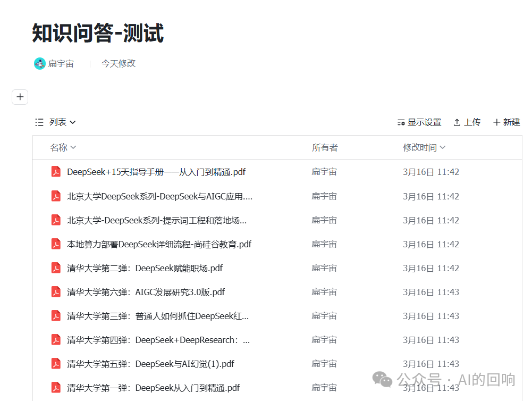
Task: Open 清华大学第五弹：DeepSeek与AI幻觉(1).pdf
Action: pyautogui.click(x=150, y=364)
